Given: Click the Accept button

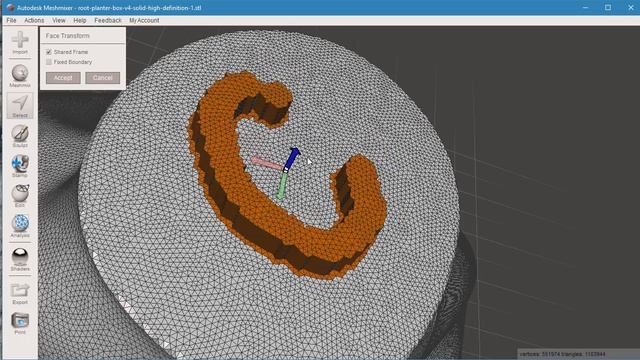Looking at the screenshot, I should (x=63, y=78).
